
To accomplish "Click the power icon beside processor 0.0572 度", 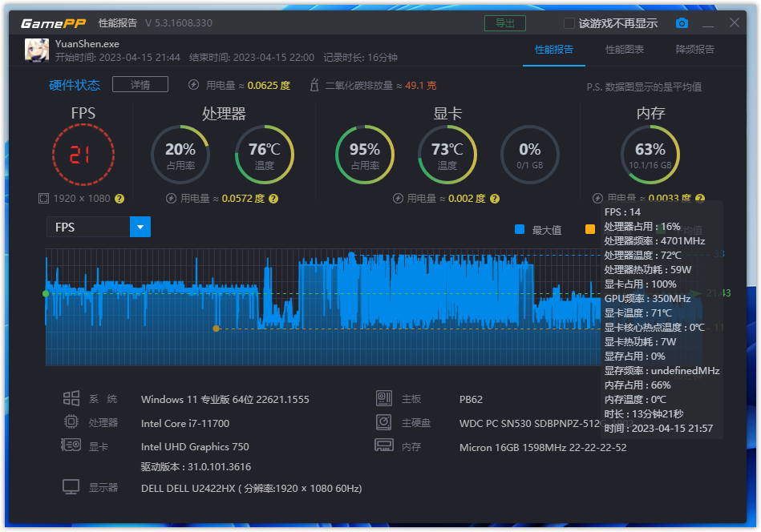I will [171, 199].
